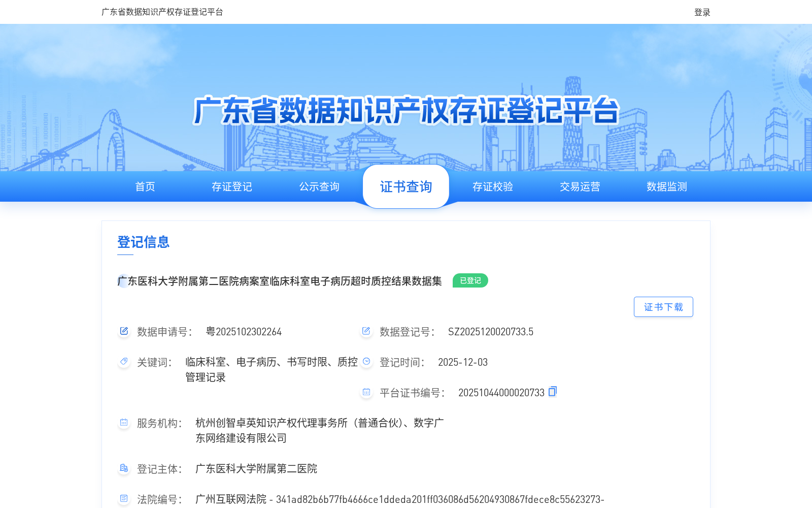812x508 pixels.
Task: Click the clock icon beside 登记时间
Action: [366, 362]
